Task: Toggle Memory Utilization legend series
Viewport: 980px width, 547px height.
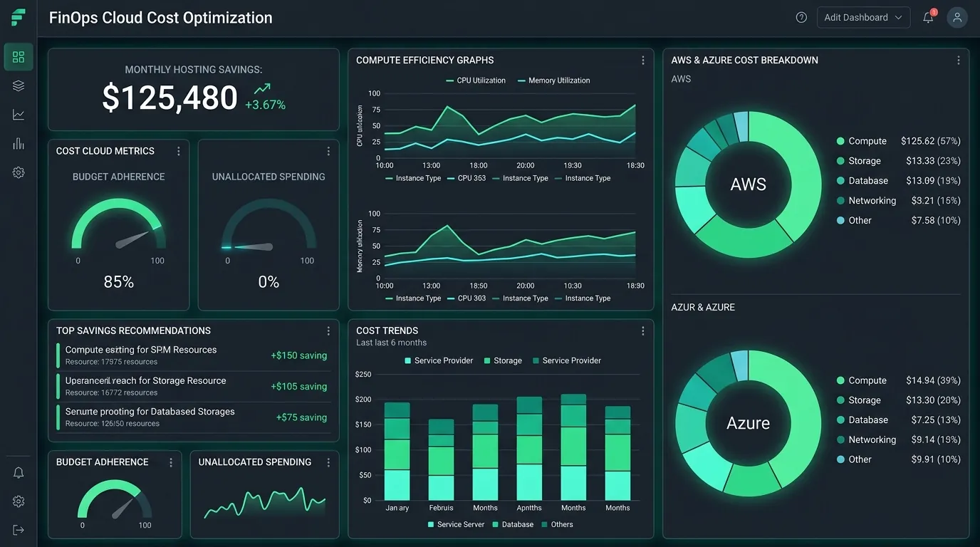Action: pyautogui.click(x=554, y=80)
